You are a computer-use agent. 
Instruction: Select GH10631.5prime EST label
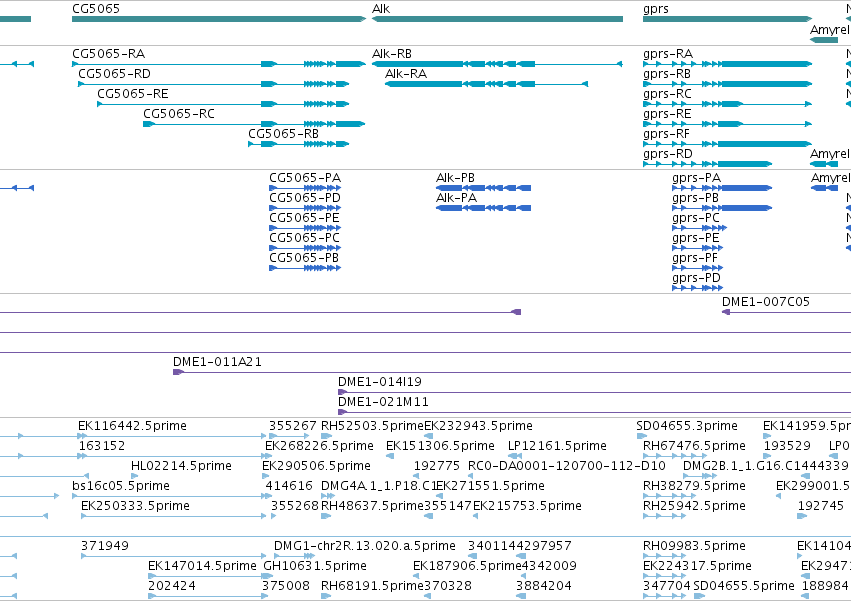tap(315, 566)
